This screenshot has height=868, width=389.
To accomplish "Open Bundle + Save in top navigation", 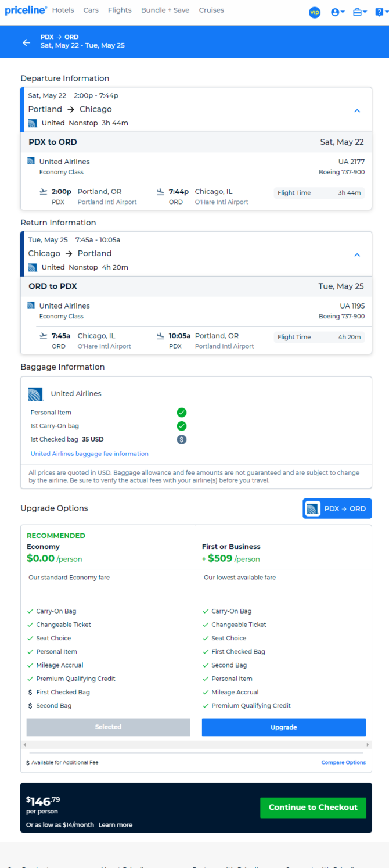I will [165, 10].
